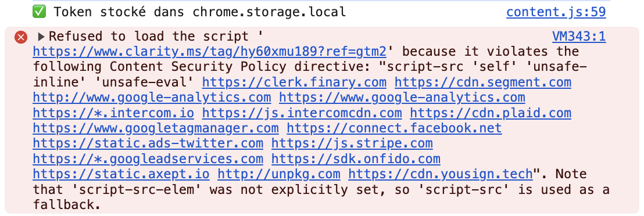
Task: Open the *.intercom.io link
Action: tap(113, 113)
